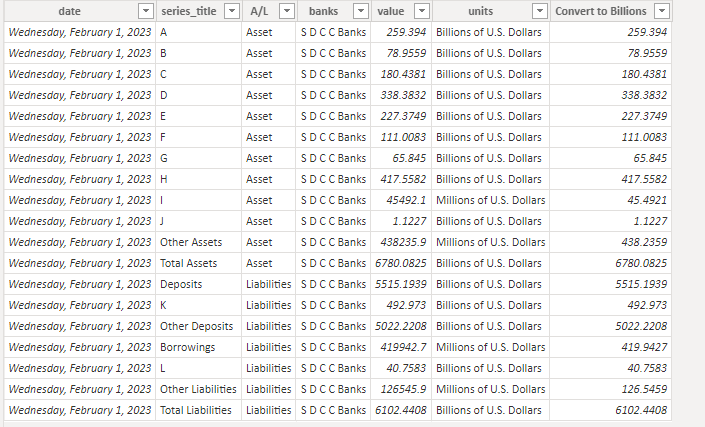Click the 'Borrowings' cell
The width and height of the screenshot is (705, 427).
coord(199,347)
